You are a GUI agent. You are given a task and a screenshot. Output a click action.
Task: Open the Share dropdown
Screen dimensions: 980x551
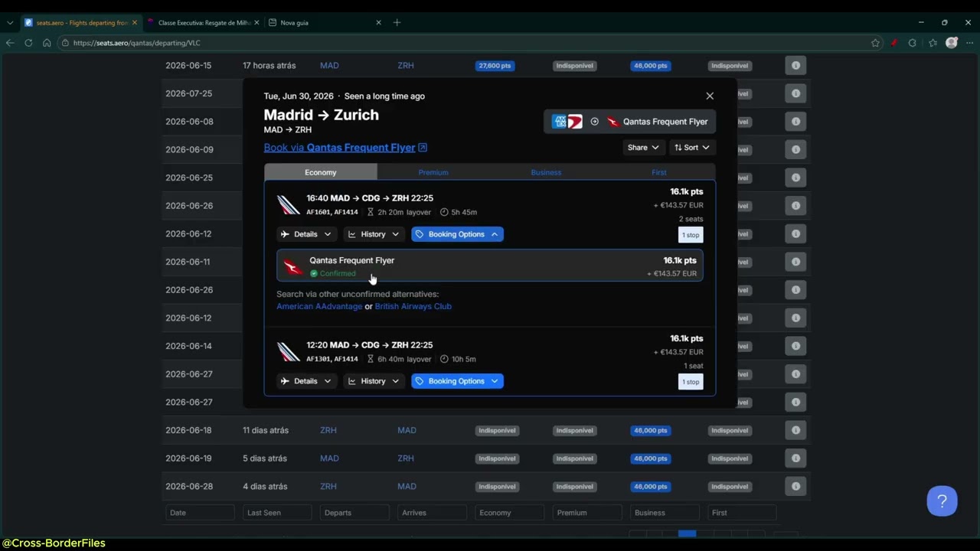(x=643, y=148)
